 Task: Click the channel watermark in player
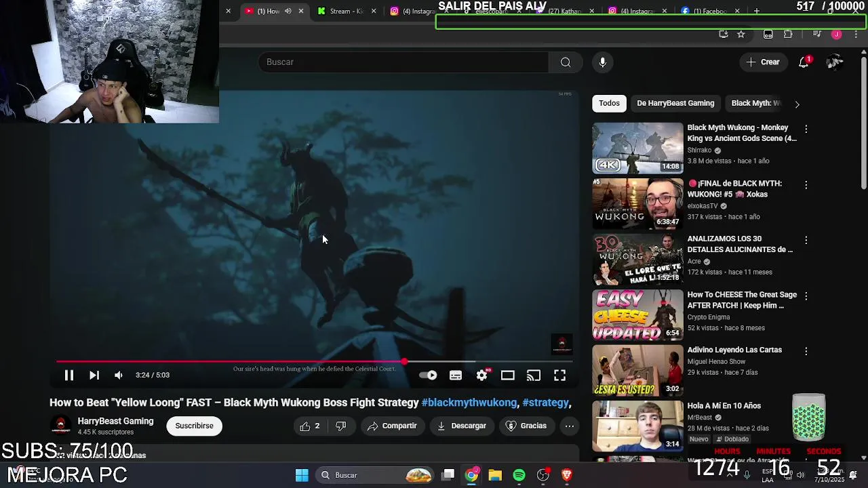(x=562, y=344)
